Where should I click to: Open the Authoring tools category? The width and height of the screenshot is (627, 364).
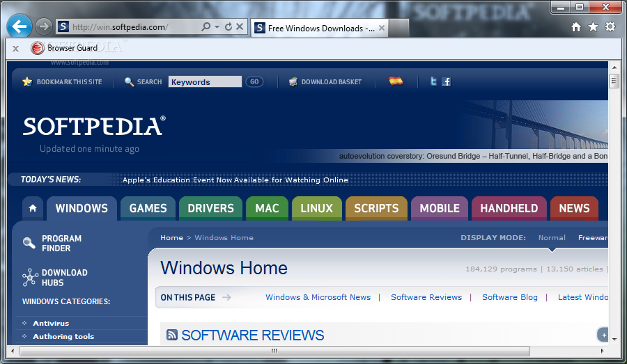(63, 336)
